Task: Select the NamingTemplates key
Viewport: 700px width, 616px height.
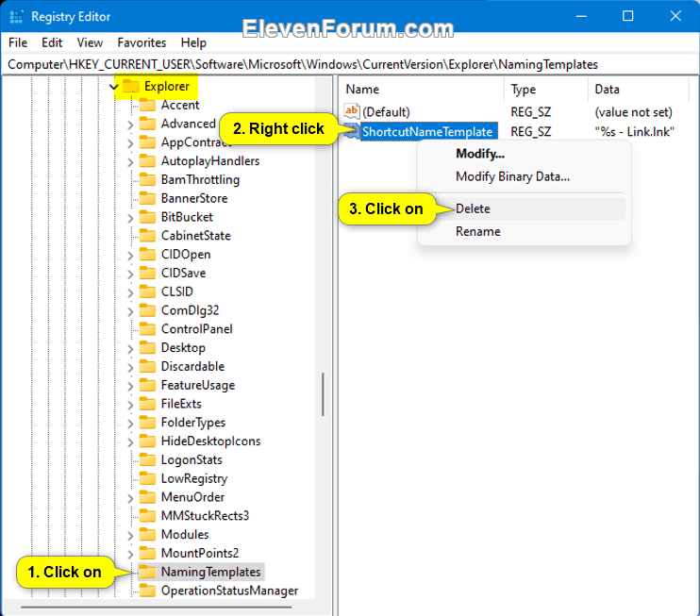Action: point(210,573)
